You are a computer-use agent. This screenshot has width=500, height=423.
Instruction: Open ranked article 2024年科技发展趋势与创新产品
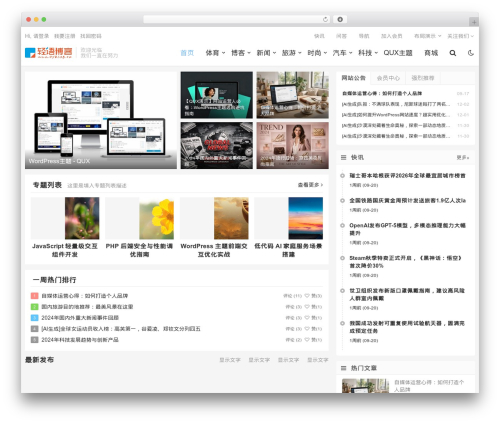80,340
